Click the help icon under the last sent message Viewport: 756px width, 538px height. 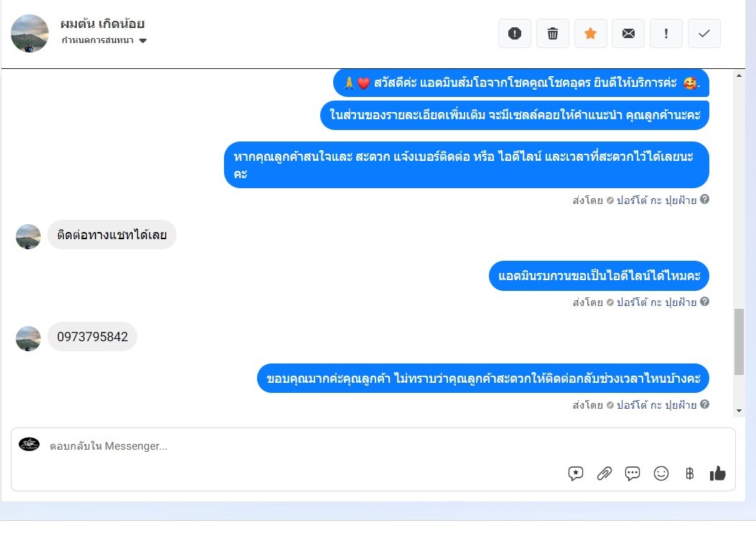click(x=704, y=404)
